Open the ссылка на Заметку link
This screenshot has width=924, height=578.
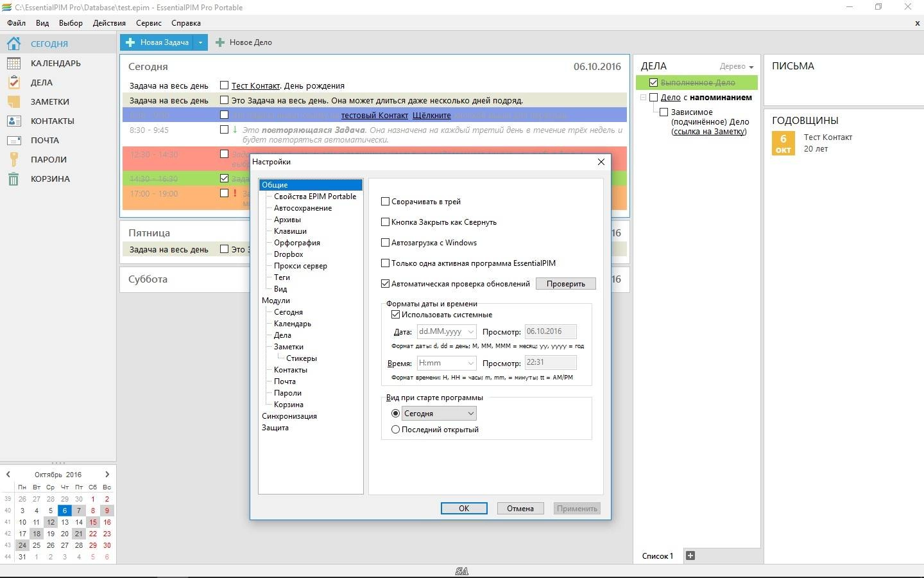point(709,131)
